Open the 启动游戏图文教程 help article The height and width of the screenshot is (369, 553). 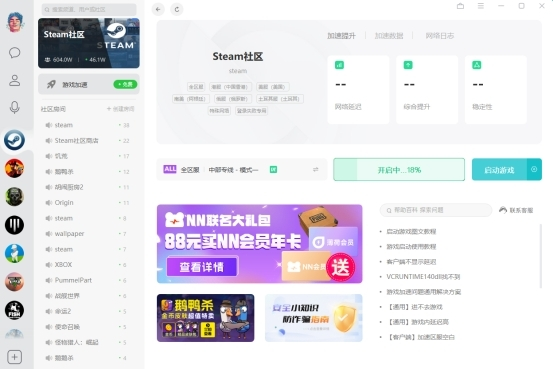point(411,231)
